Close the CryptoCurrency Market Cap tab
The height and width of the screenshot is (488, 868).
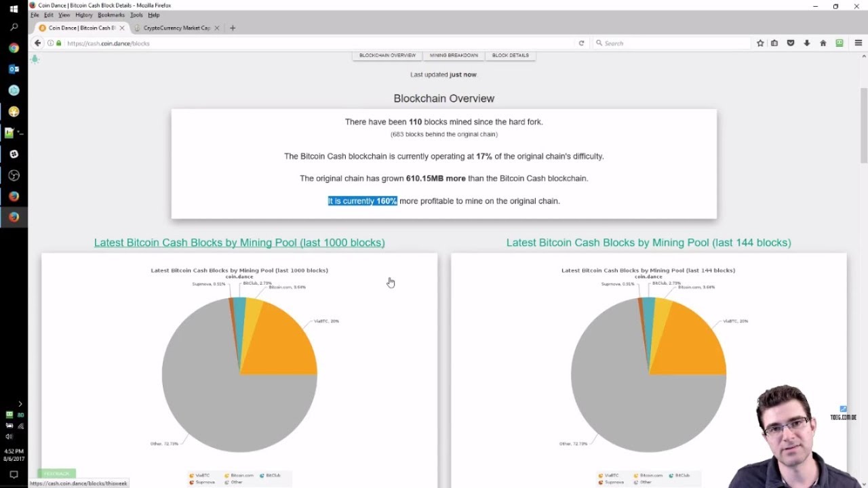217,28
